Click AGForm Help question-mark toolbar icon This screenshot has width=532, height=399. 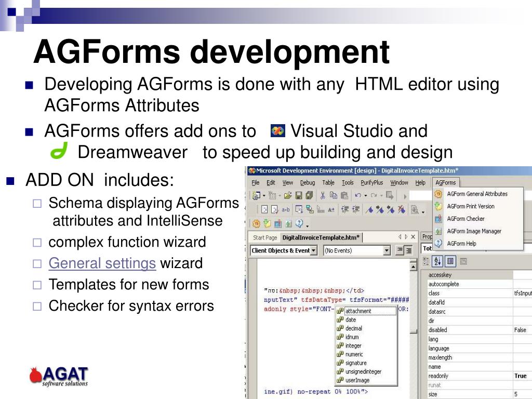pos(299,223)
